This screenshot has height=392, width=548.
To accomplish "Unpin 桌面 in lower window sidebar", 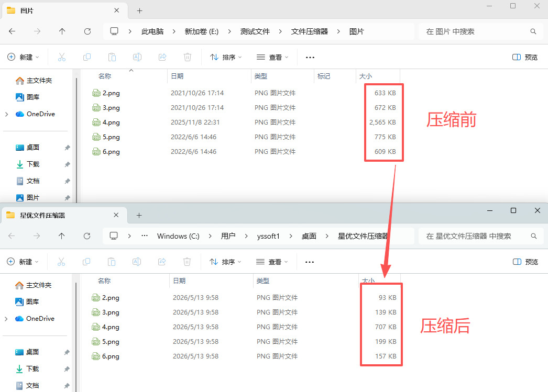I will pyautogui.click(x=67, y=352).
